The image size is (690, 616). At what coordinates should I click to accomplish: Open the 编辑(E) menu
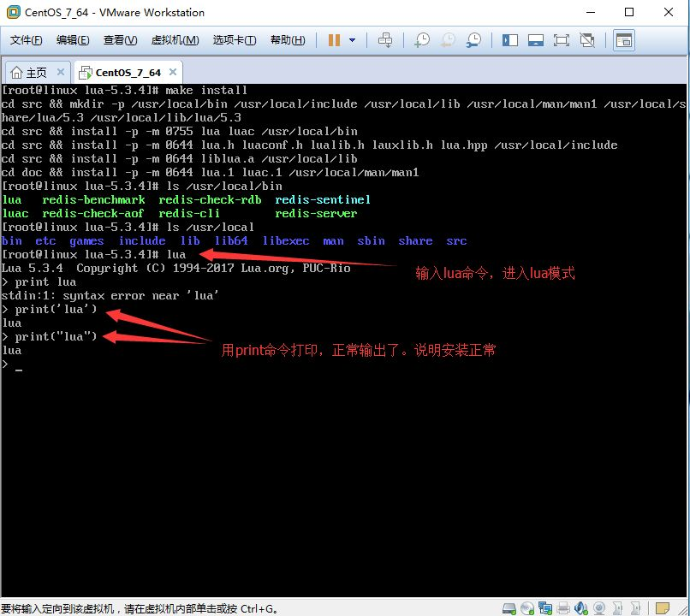point(73,40)
